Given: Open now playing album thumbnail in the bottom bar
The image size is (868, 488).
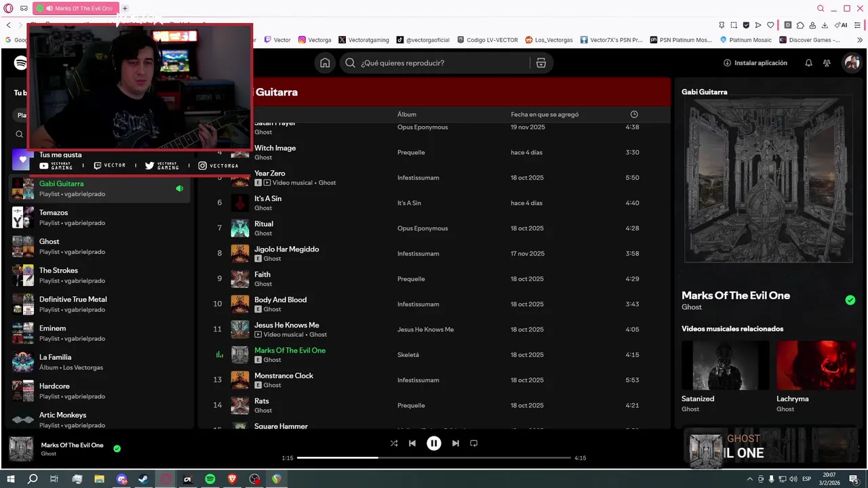Looking at the screenshot, I should (x=21, y=449).
